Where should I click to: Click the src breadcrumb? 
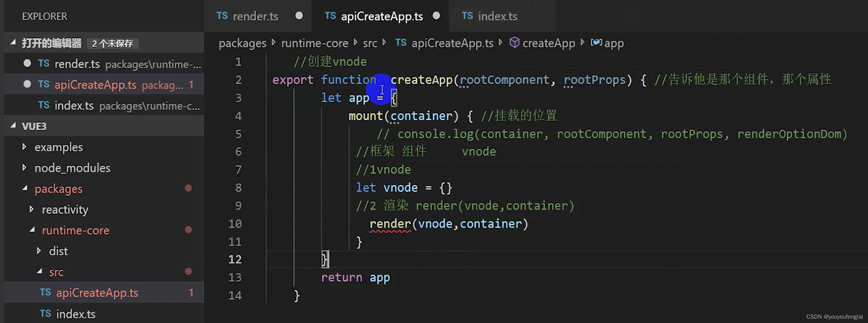tap(370, 43)
